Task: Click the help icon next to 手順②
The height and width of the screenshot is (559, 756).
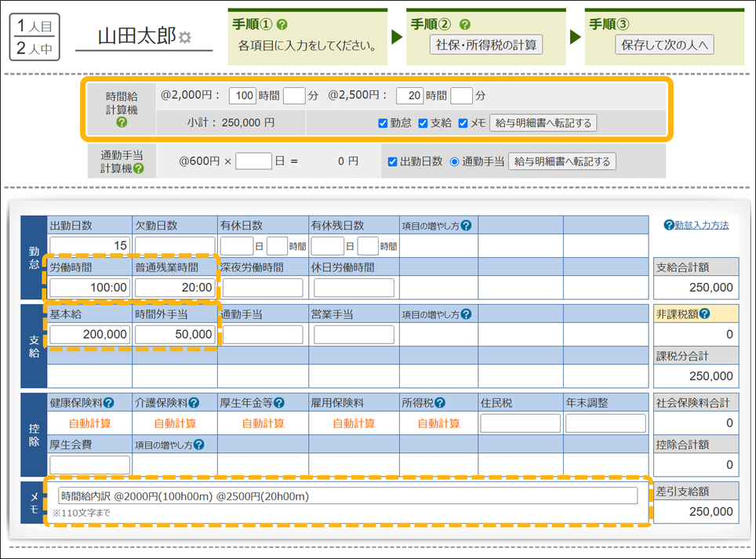Action: point(465,24)
